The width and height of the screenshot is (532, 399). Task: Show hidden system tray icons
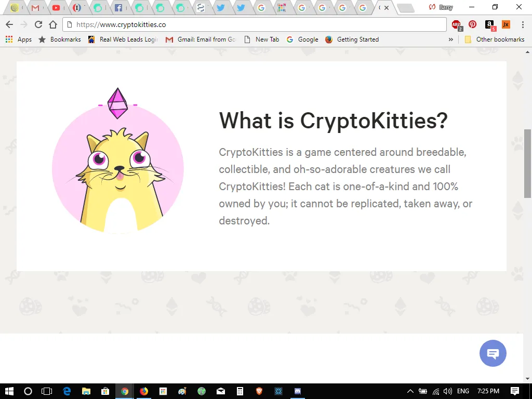(410, 391)
